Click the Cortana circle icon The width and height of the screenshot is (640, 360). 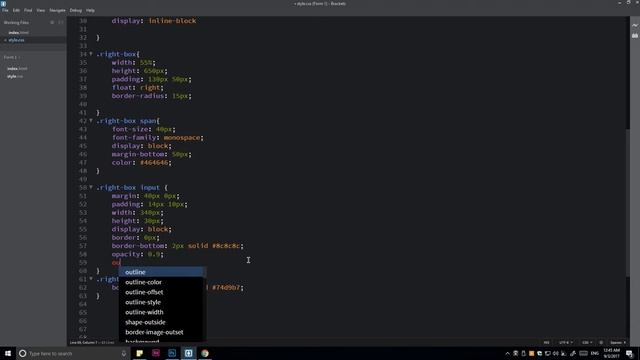point(22,353)
